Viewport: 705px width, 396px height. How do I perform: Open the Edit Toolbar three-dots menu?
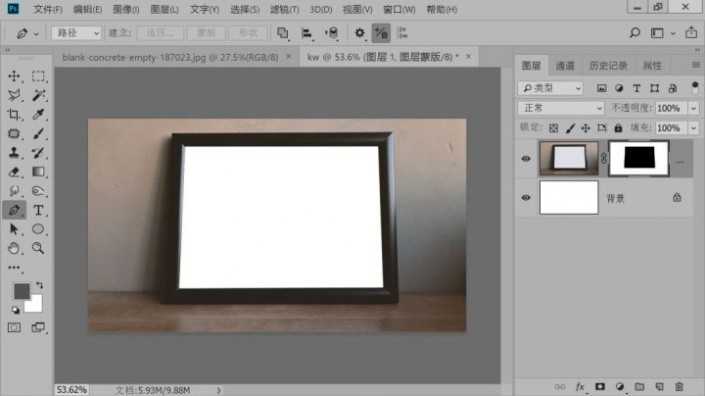[14, 267]
